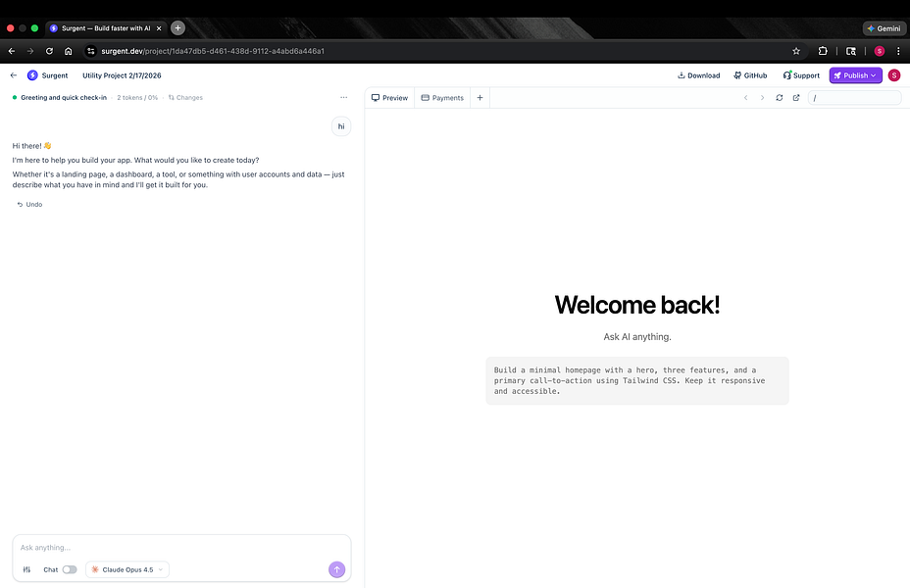Click the site info icon in address bar
The image size is (910, 588).
pyautogui.click(x=90, y=51)
